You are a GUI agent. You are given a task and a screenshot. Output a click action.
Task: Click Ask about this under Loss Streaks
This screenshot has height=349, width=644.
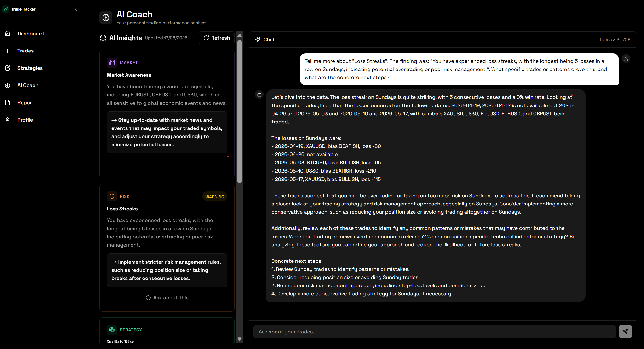[x=167, y=298]
